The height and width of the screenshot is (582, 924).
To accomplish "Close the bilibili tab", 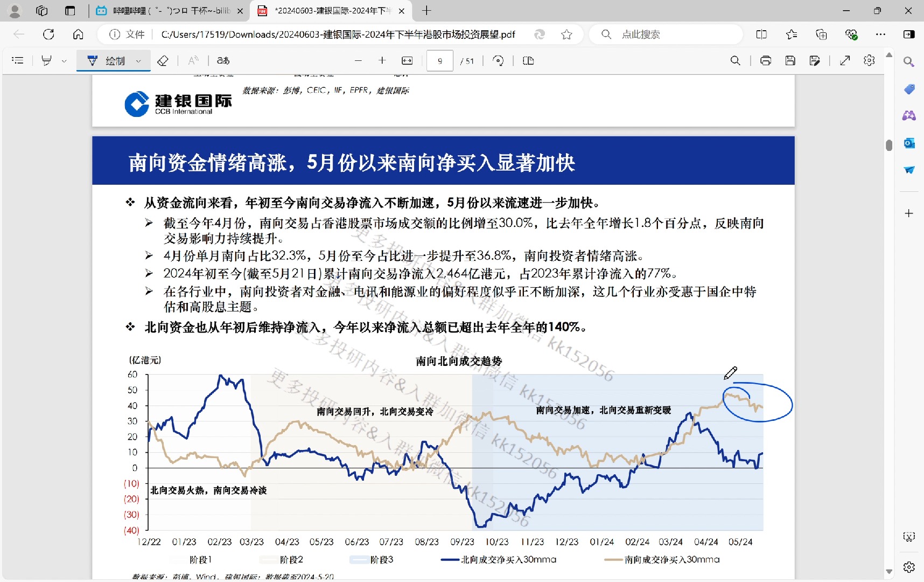I will 240,11.
